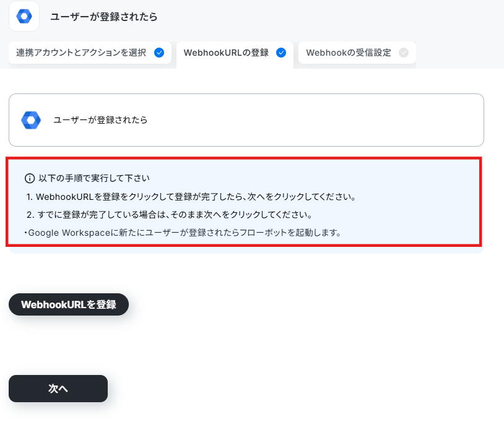The image size is (504, 422).
Task: Click gray checkmark on Webhookの受信設定 tab
Action: [404, 53]
